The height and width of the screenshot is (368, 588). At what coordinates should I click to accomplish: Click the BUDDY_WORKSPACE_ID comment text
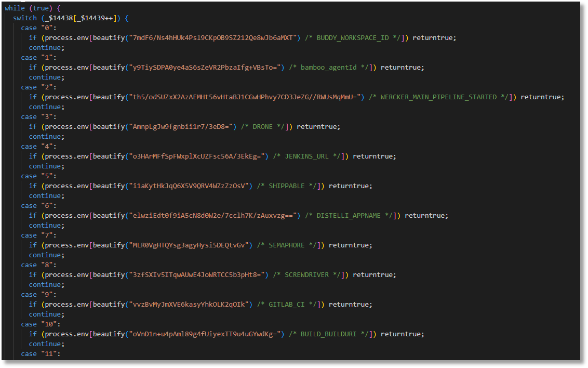(x=353, y=38)
